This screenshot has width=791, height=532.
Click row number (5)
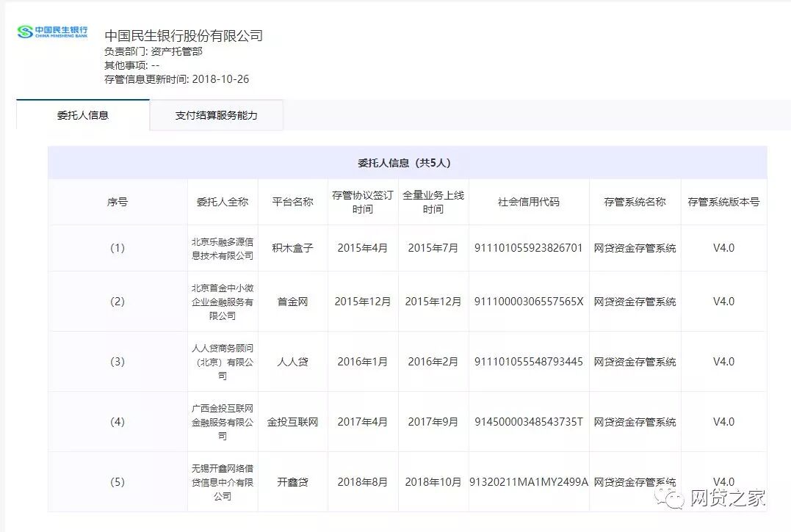point(118,482)
